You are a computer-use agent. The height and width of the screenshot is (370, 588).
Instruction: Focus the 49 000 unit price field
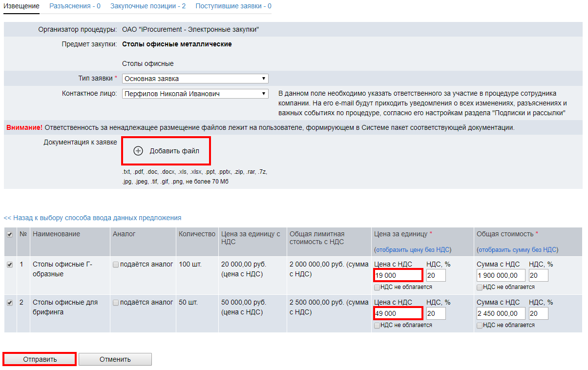pyautogui.click(x=398, y=313)
